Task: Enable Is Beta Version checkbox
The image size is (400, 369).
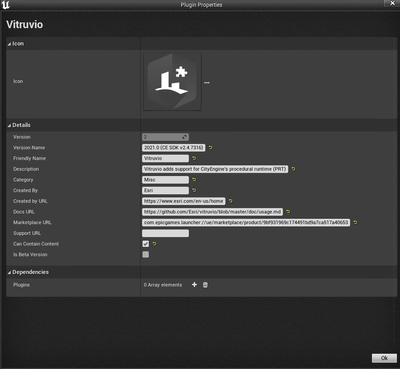Action: [146, 254]
